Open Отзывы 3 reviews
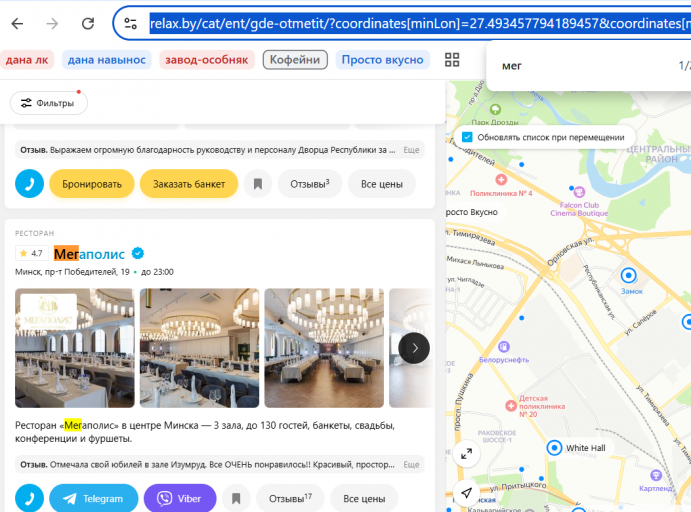 (x=310, y=184)
